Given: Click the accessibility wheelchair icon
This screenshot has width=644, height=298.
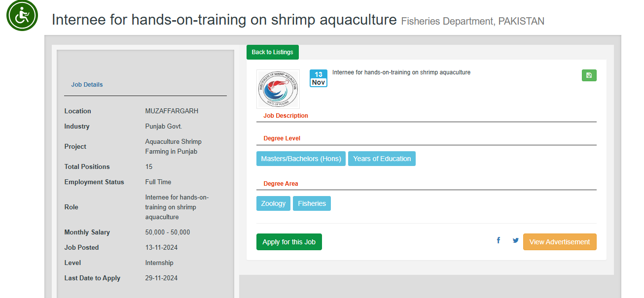Looking at the screenshot, I should [22, 16].
